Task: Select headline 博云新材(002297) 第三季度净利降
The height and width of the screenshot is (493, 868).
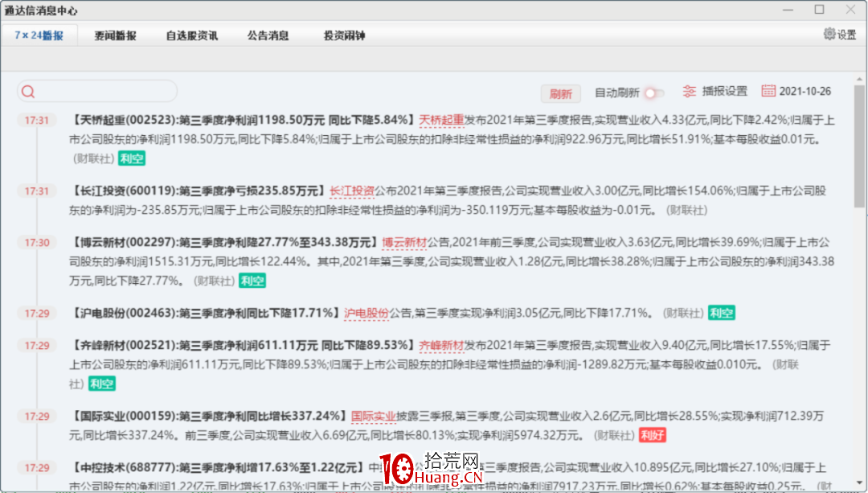Action: pos(224,243)
